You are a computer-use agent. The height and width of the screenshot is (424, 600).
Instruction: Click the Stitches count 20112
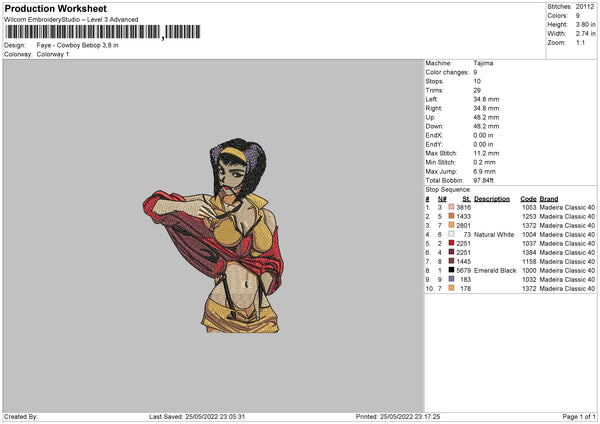(585, 7)
